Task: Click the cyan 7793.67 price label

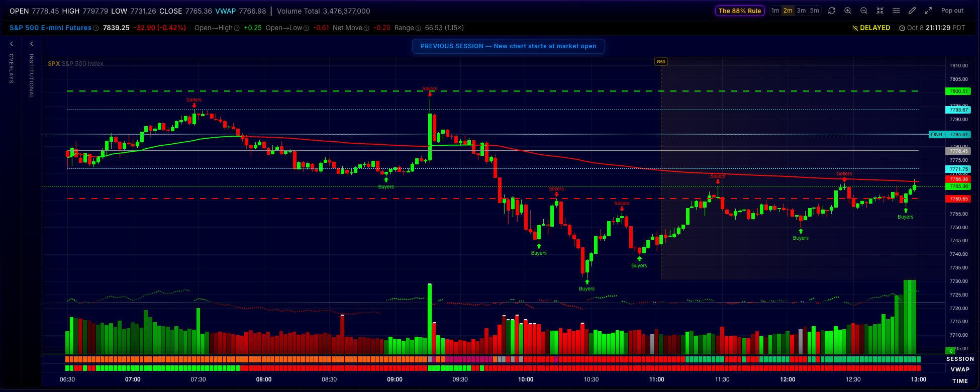Action: click(x=959, y=110)
